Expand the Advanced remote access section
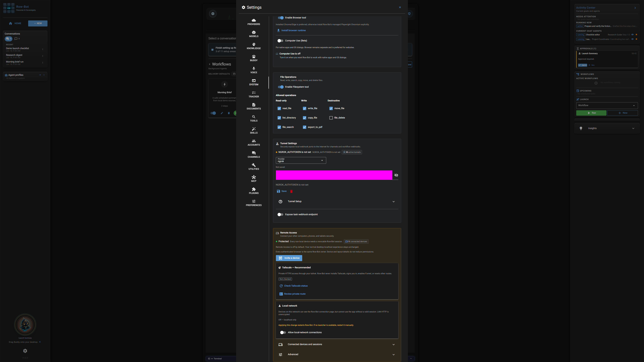 point(337,354)
